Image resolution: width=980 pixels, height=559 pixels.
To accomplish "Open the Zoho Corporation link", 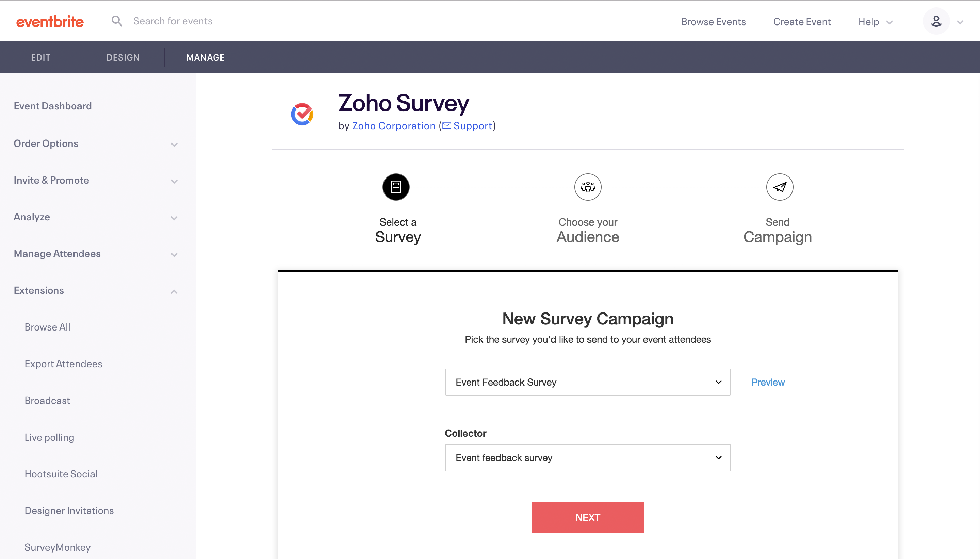I will (393, 125).
